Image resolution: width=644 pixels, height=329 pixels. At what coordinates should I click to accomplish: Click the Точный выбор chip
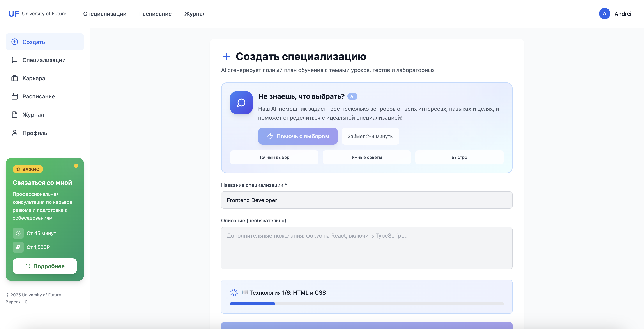pyautogui.click(x=274, y=157)
